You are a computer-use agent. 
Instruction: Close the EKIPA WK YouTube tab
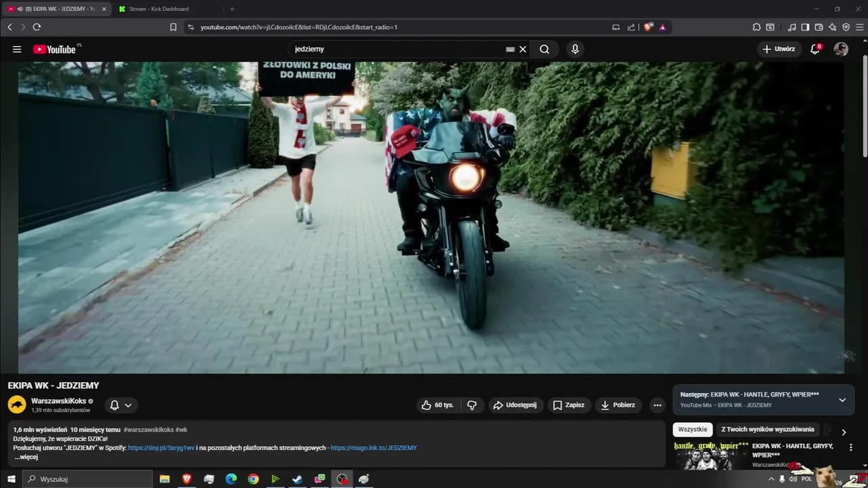[x=104, y=9]
